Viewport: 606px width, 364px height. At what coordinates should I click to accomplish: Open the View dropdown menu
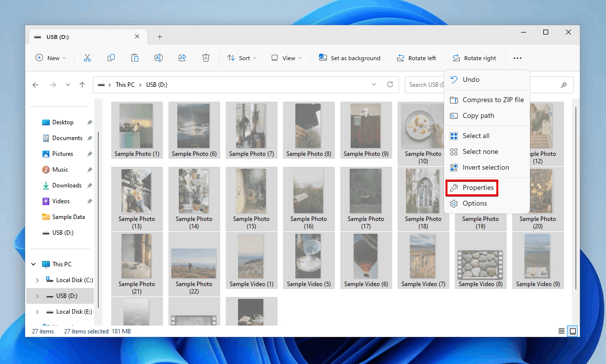(286, 58)
